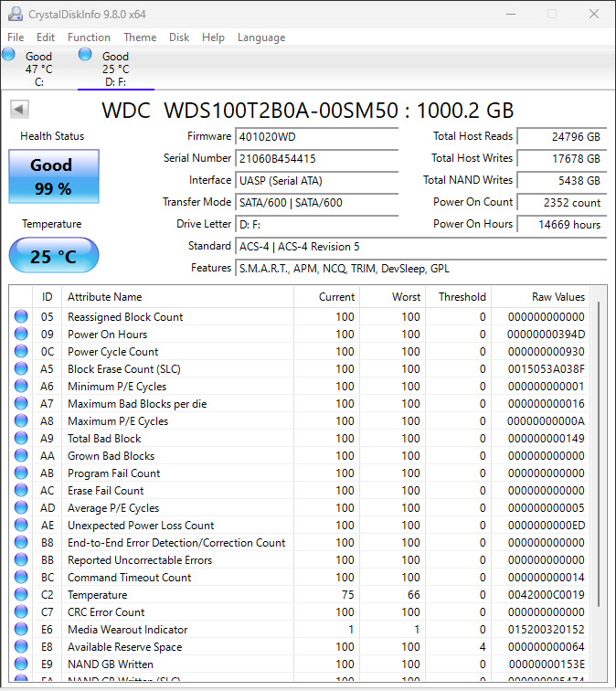Click the status orb for drive D: F:
This screenshot has height=691, width=616.
[x=85, y=55]
